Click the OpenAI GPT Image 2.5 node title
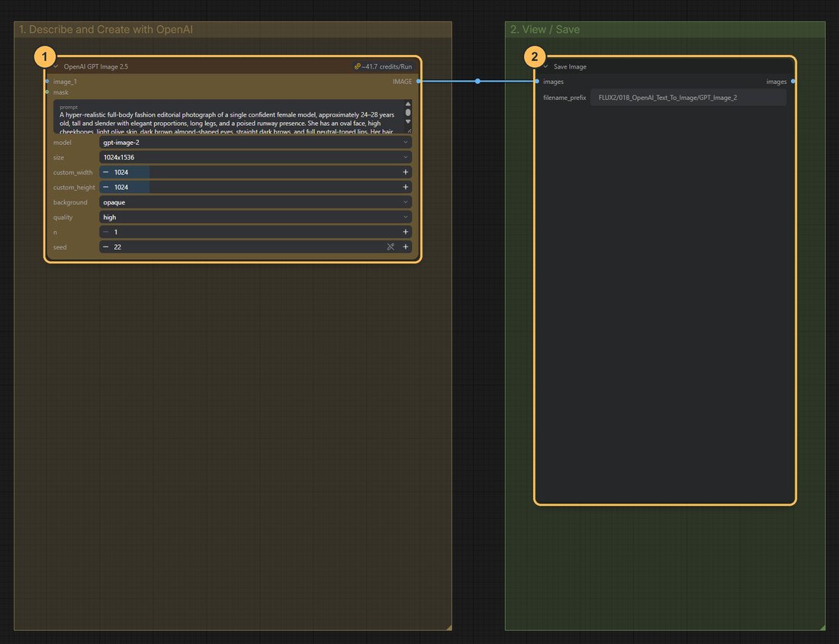839x644 pixels. (96, 66)
